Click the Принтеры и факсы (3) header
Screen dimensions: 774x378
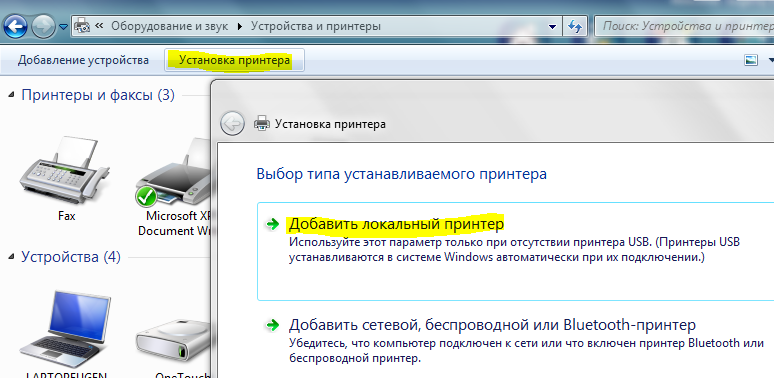(x=98, y=95)
